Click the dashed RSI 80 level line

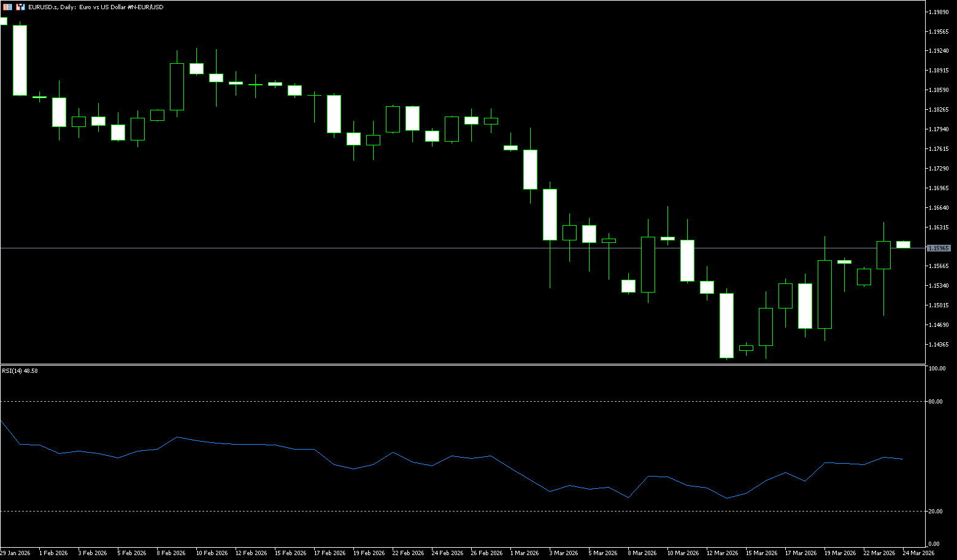429,401
